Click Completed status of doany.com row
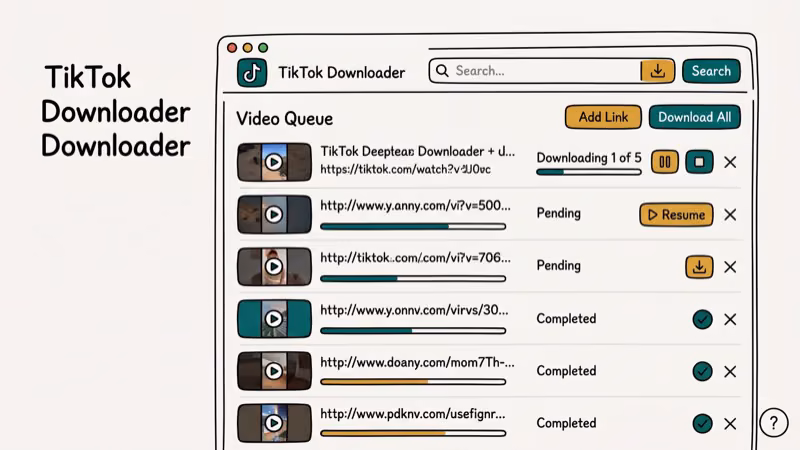 (566, 371)
